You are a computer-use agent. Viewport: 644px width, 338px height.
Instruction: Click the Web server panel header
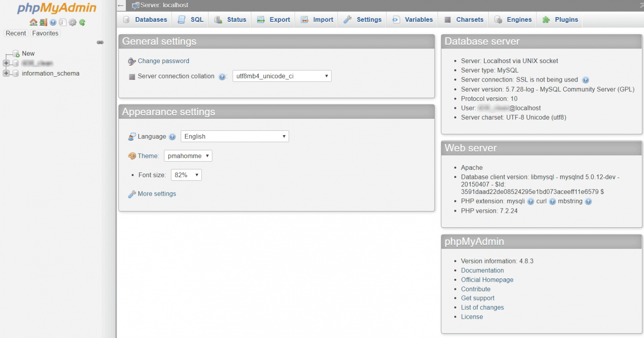coord(542,148)
